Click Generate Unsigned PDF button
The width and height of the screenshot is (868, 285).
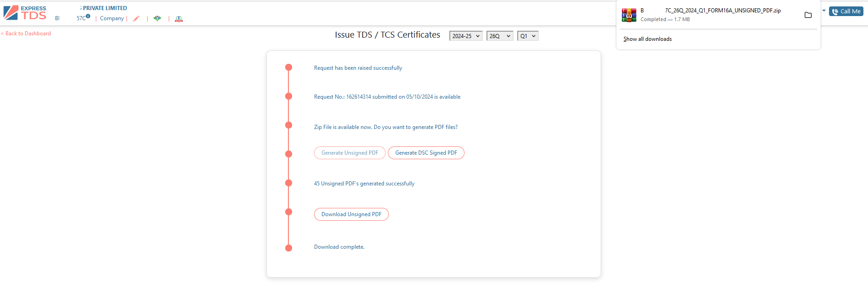350,153
